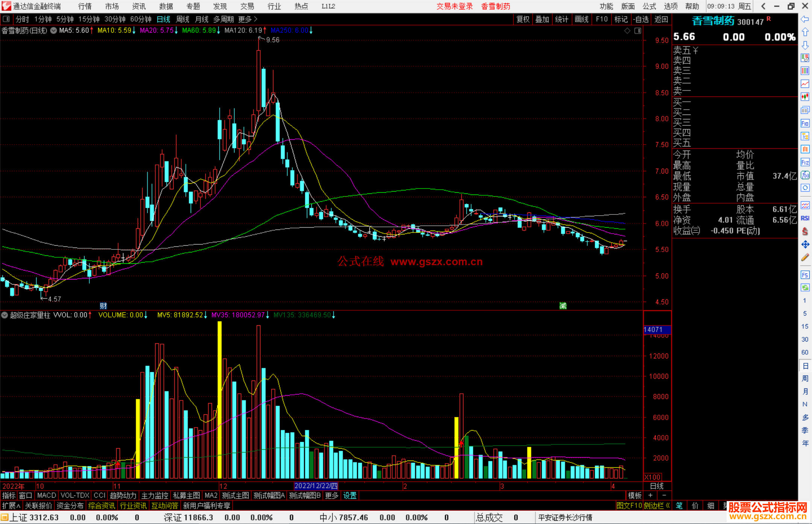This screenshot has width=812, height=524.
Task: Click the 复权 button
Action: 523,19
